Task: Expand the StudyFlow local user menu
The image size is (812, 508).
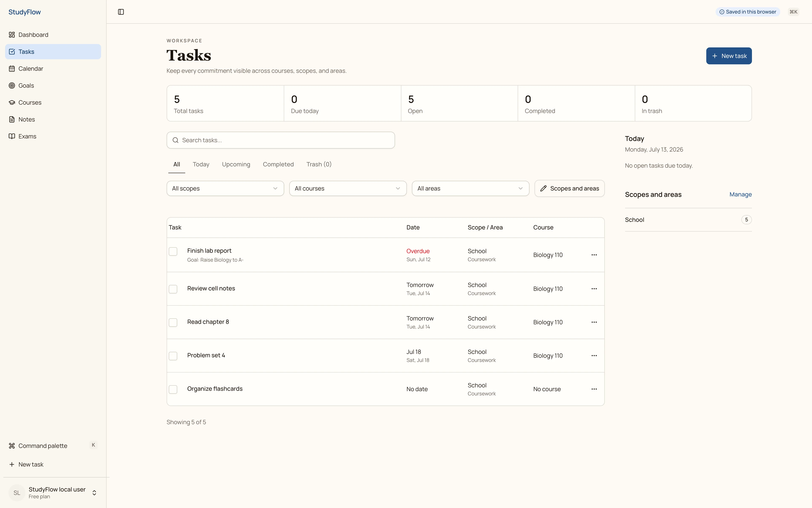Action: click(x=53, y=493)
